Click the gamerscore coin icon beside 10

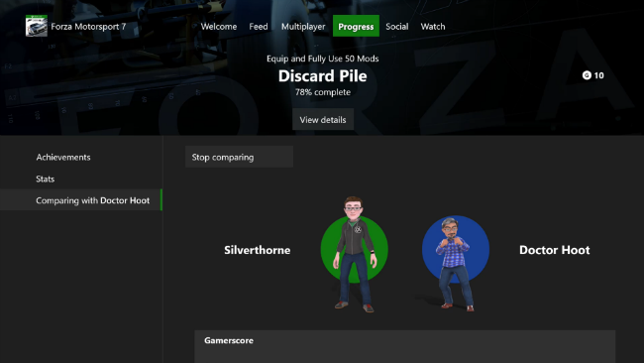coord(587,75)
